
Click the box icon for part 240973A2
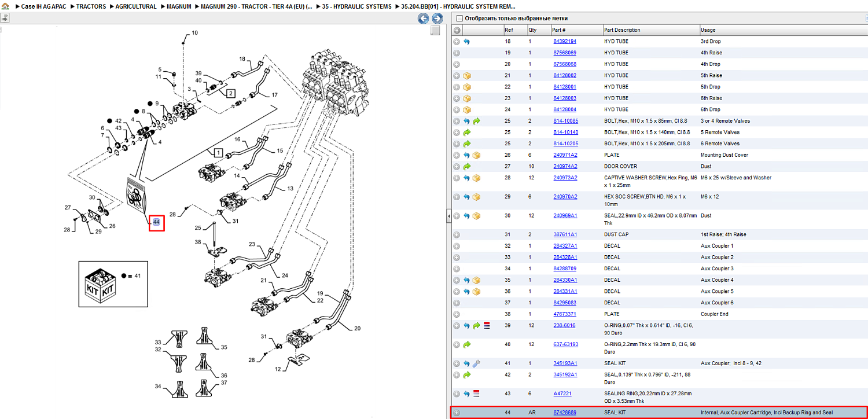coord(476,178)
